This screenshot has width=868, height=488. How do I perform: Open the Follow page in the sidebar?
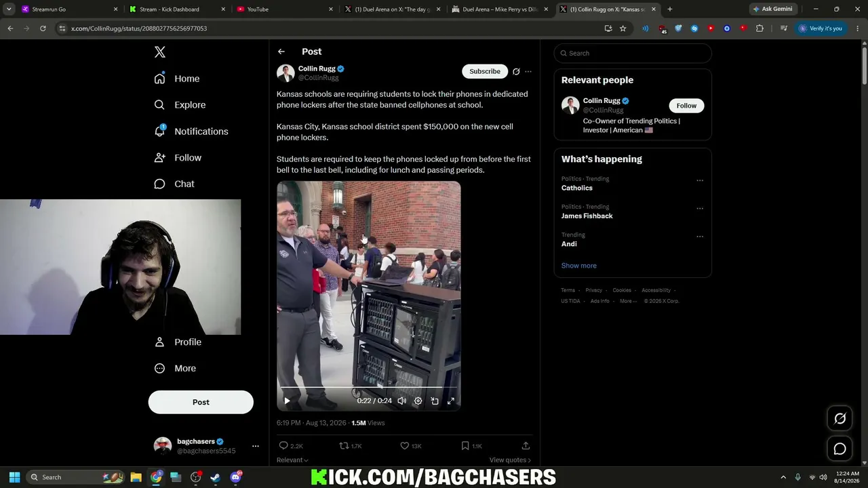pos(178,157)
